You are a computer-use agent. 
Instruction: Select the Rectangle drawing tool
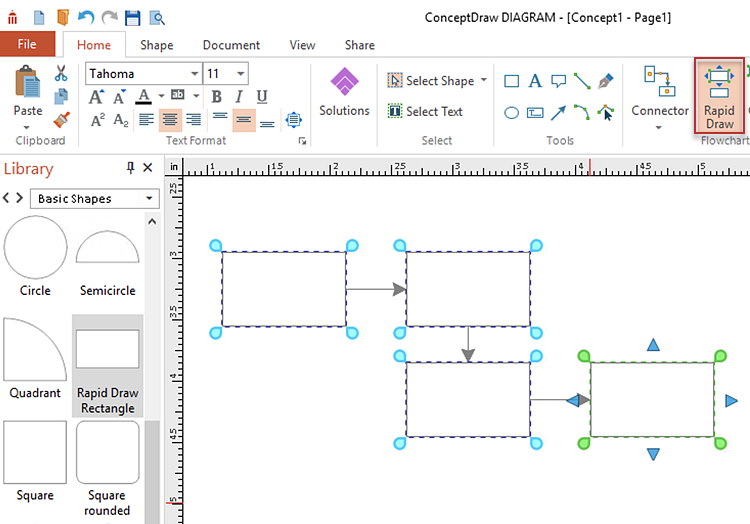click(511, 81)
